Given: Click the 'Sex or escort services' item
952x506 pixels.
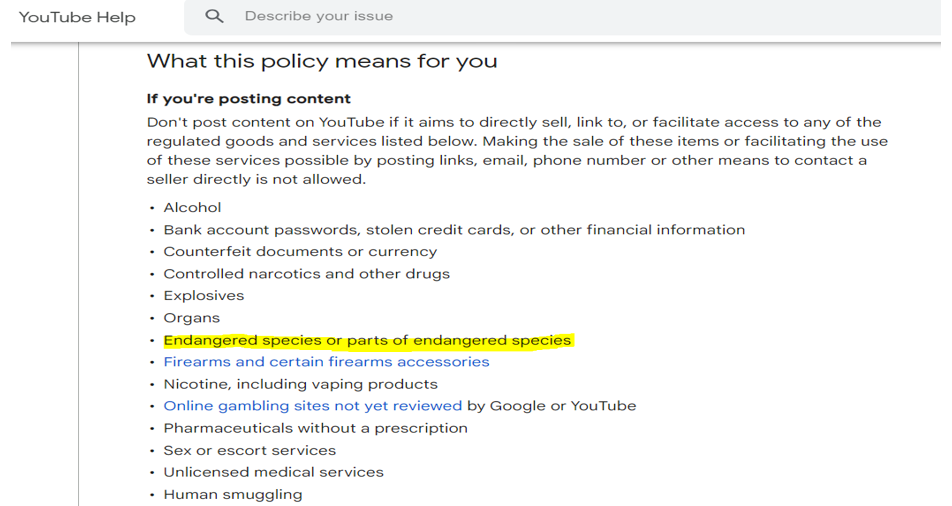Looking at the screenshot, I should [x=249, y=450].
